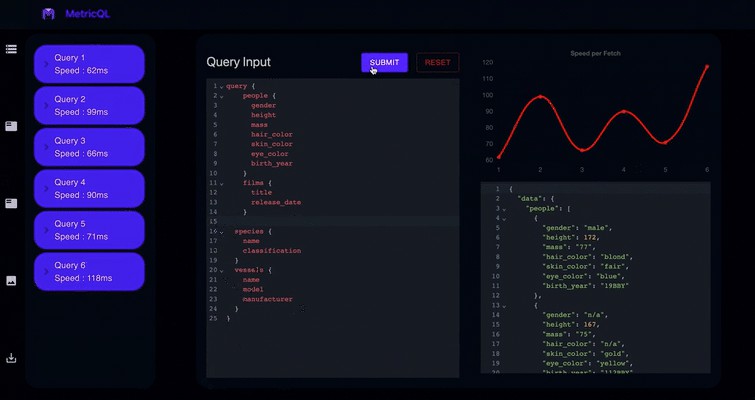Click the download icon in sidebar
755x400 pixels.
click(x=11, y=358)
